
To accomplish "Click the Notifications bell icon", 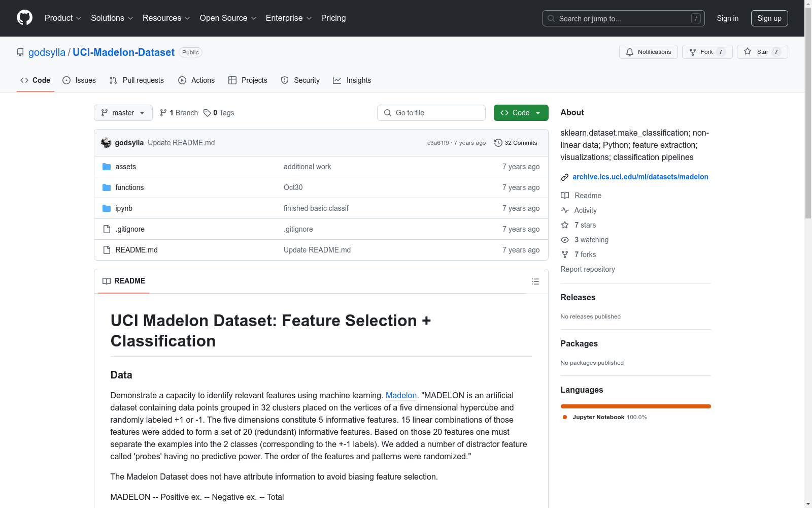I will (x=630, y=52).
